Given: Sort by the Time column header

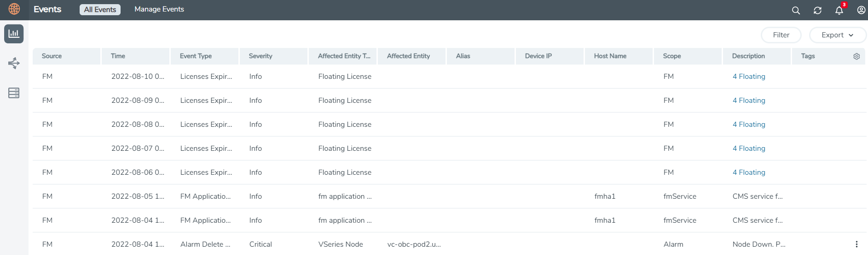Looking at the screenshot, I should pyautogui.click(x=118, y=56).
